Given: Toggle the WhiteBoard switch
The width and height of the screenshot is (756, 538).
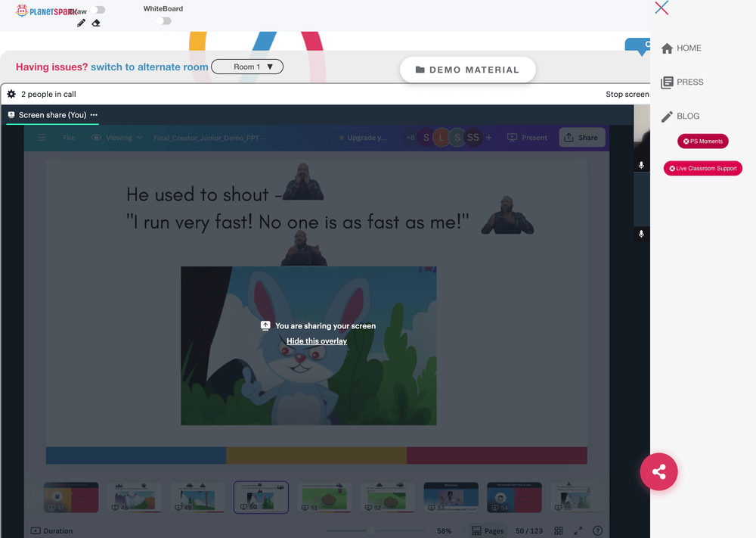Looking at the screenshot, I should (x=164, y=20).
